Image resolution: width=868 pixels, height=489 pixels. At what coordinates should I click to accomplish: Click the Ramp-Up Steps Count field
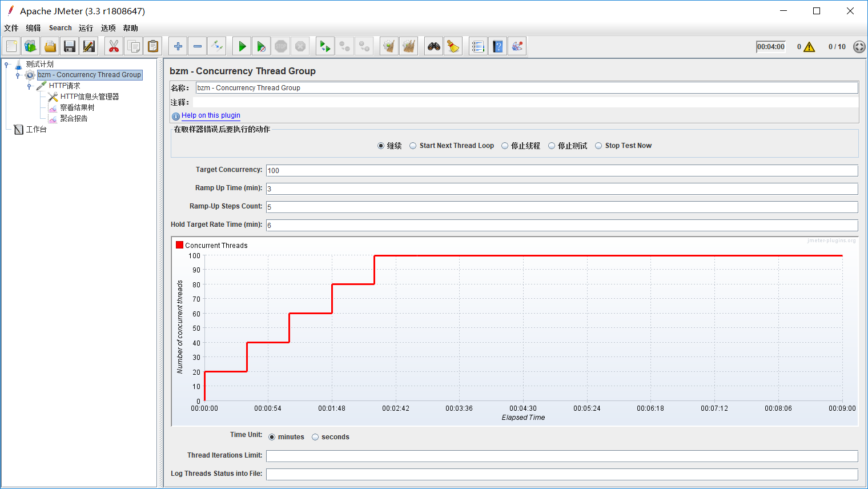(x=562, y=207)
